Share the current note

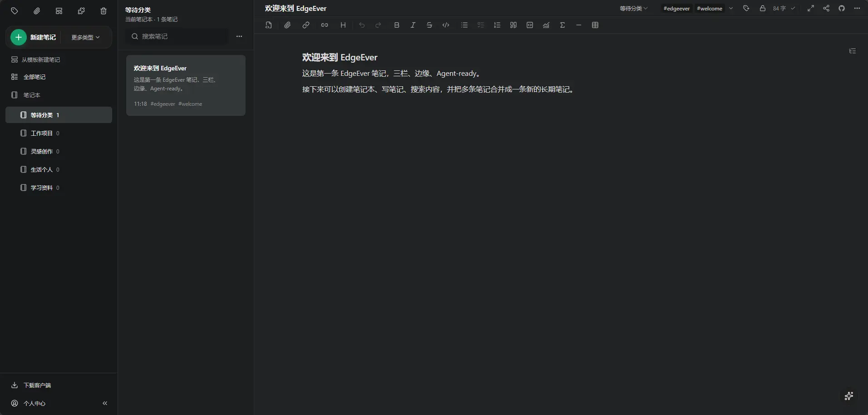[826, 8]
